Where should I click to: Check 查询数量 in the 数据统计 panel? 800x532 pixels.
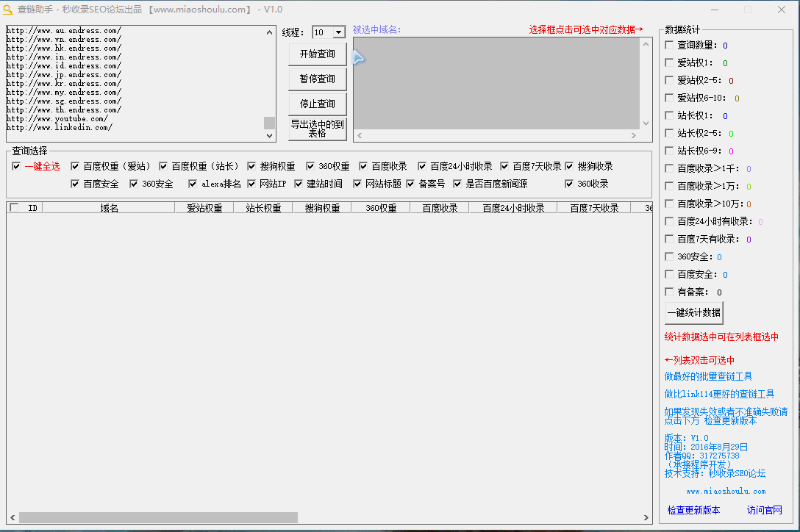[x=668, y=45]
